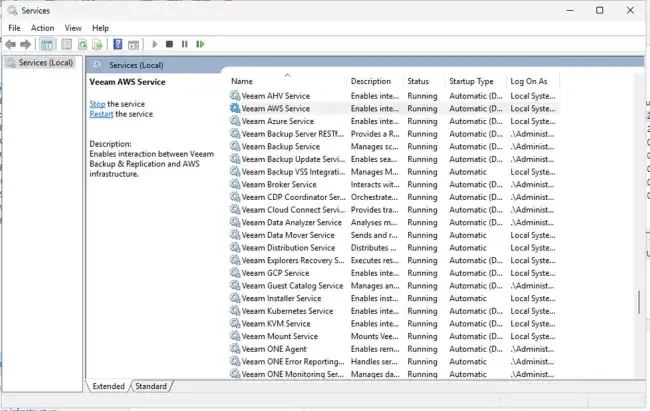The image size is (650, 411).
Task: Select Veeam Data Analyzer Service name
Action: tap(291, 222)
